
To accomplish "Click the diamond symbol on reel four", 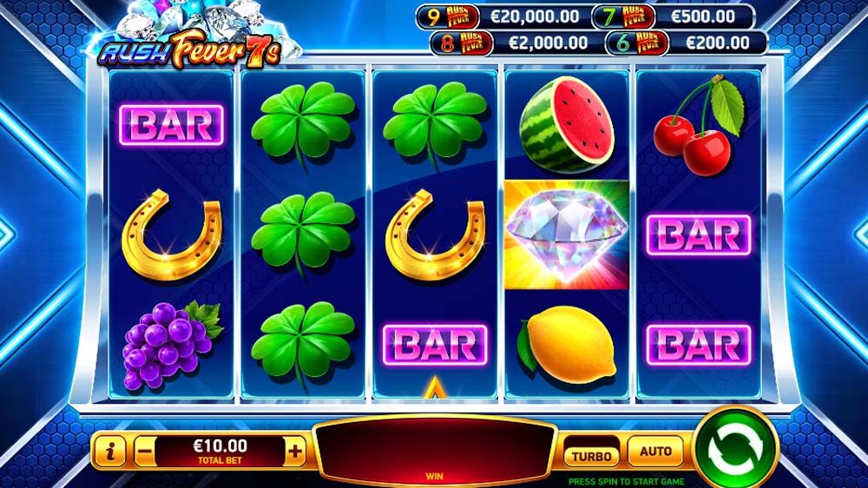I will pyautogui.click(x=567, y=234).
